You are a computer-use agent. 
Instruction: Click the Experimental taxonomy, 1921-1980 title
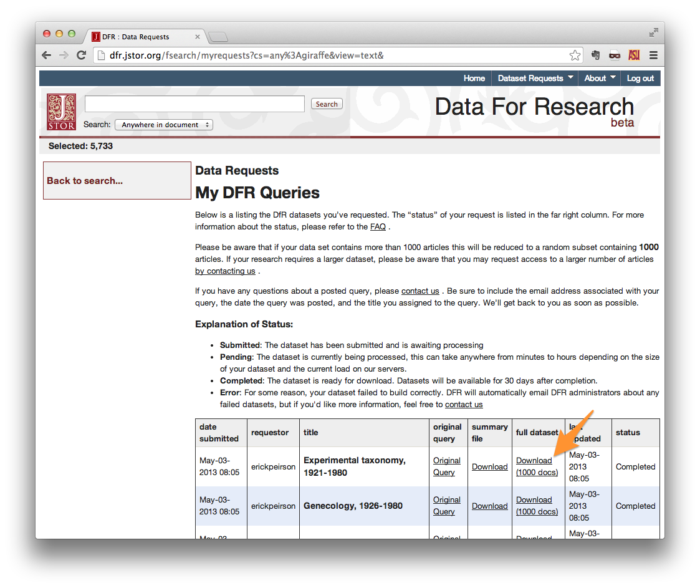coord(355,466)
